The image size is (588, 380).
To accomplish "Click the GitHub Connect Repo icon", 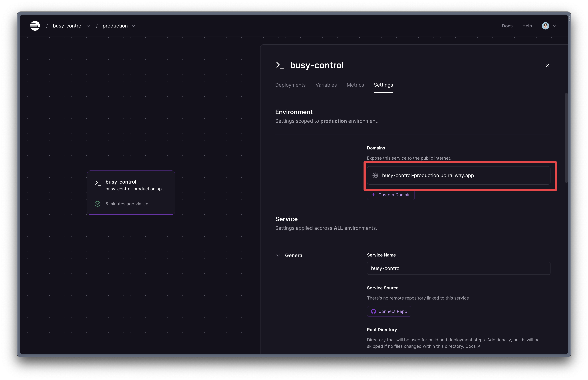I will point(373,311).
